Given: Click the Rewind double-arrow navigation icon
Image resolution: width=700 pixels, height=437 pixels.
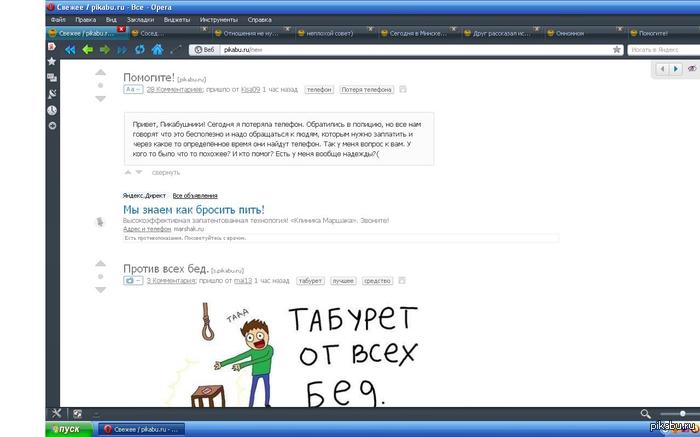Looking at the screenshot, I should [x=70, y=49].
